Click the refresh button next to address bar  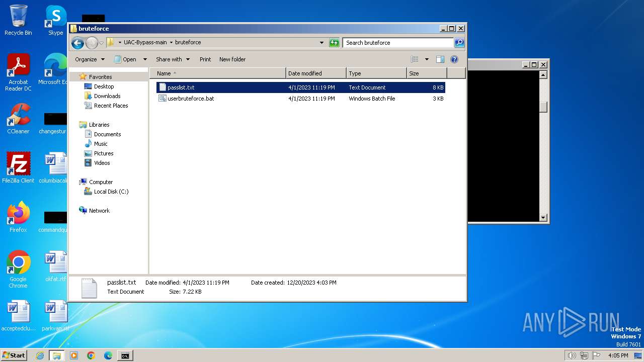[334, 43]
